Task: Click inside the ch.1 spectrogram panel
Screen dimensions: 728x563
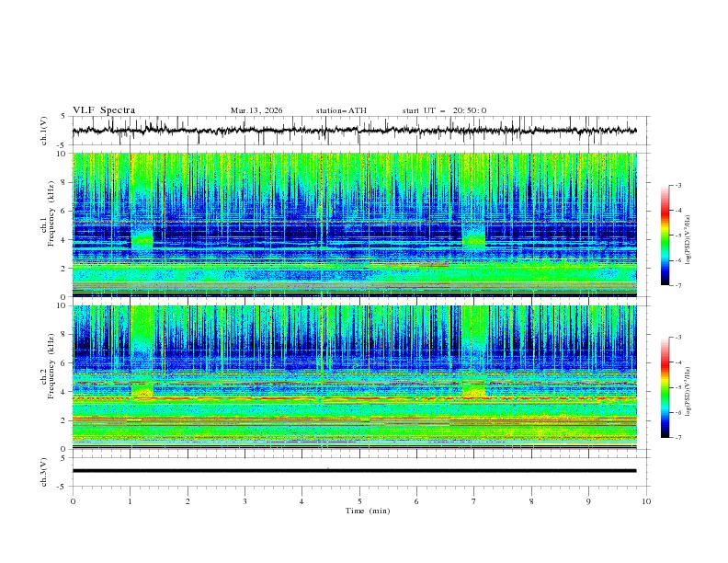Action: pyautogui.click(x=354, y=224)
